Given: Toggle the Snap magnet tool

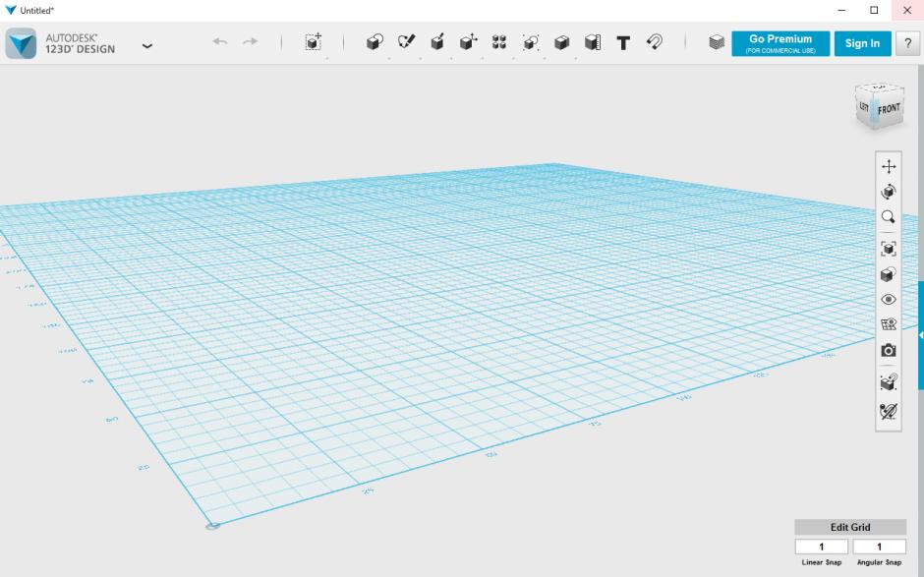Looking at the screenshot, I should pyautogui.click(x=654, y=41).
